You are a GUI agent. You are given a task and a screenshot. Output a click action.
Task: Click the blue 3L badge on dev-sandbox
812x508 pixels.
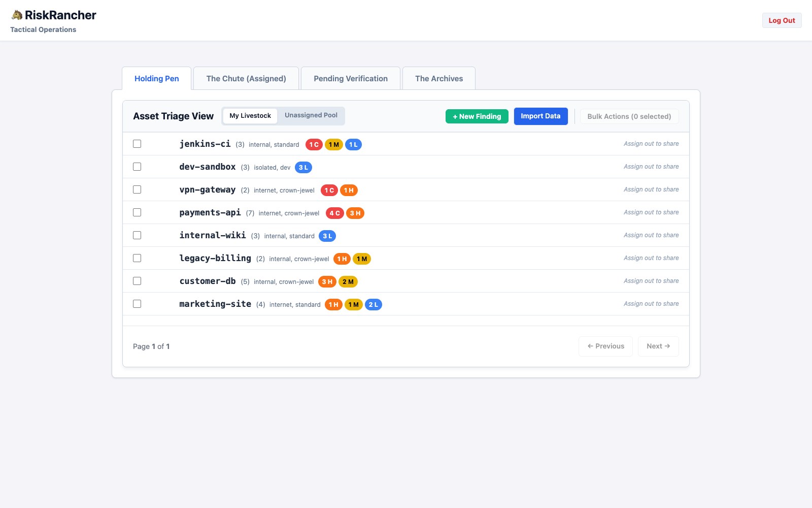point(303,168)
